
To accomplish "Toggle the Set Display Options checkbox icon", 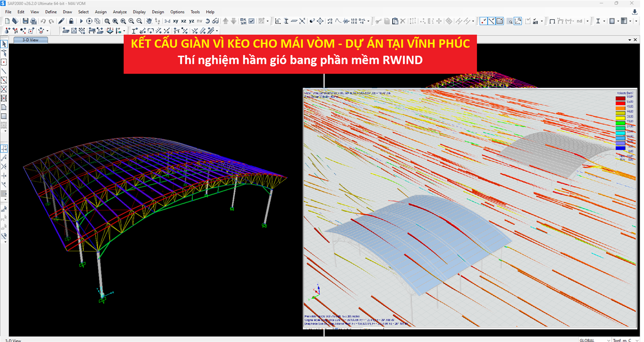I will click(x=251, y=21).
